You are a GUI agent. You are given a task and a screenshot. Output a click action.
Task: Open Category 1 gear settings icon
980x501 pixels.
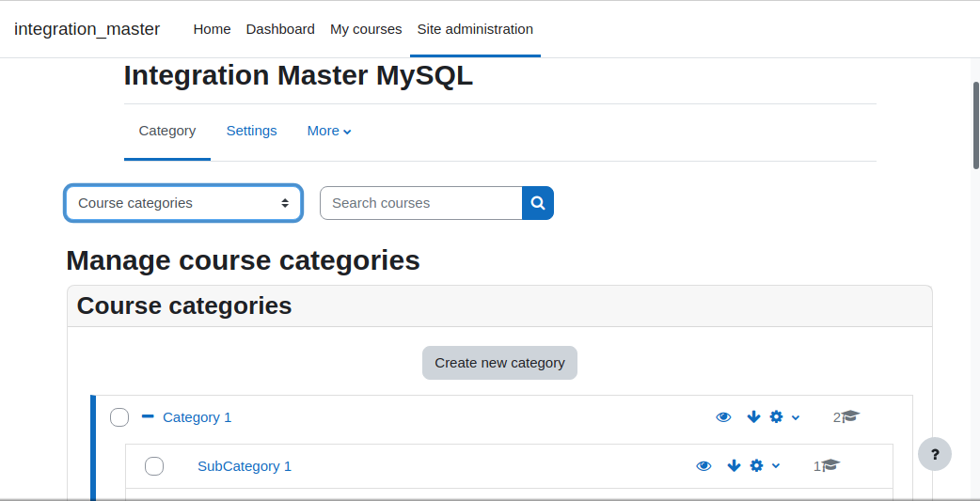pyautogui.click(x=776, y=417)
